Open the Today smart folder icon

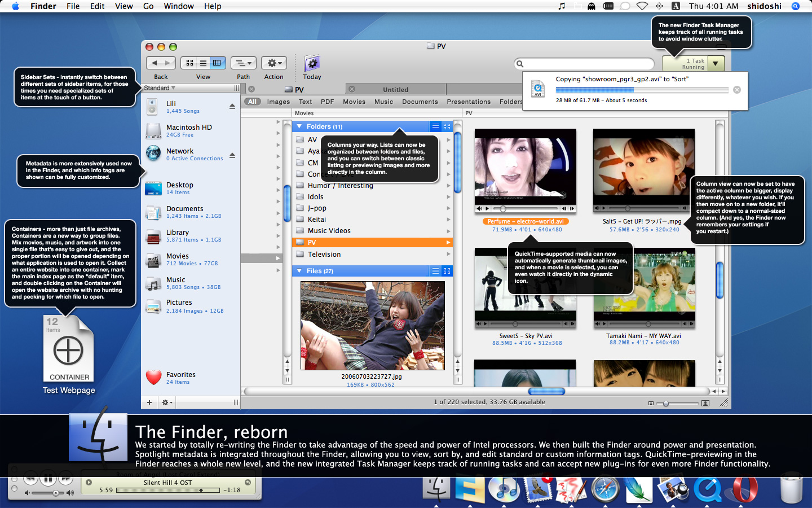click(312, 63)
